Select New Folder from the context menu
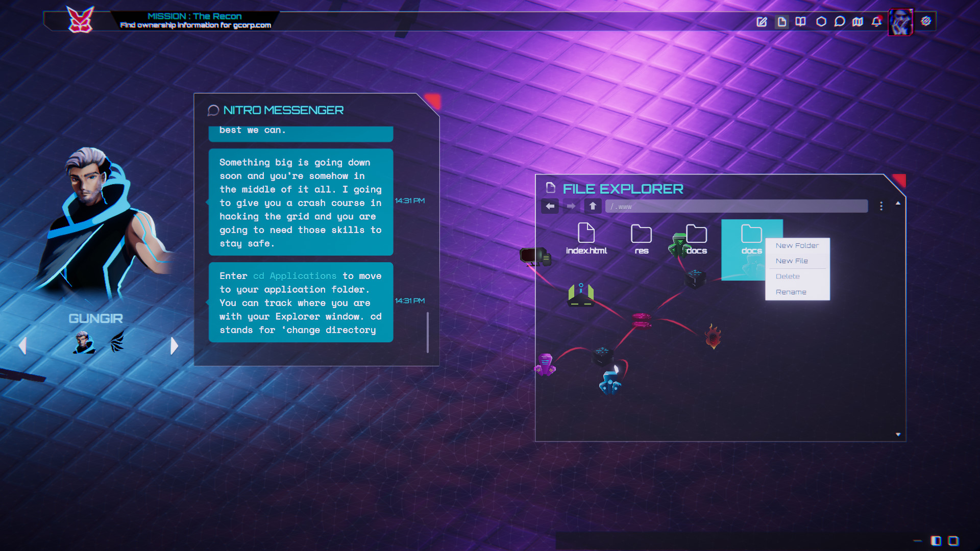 coord(796,245)
